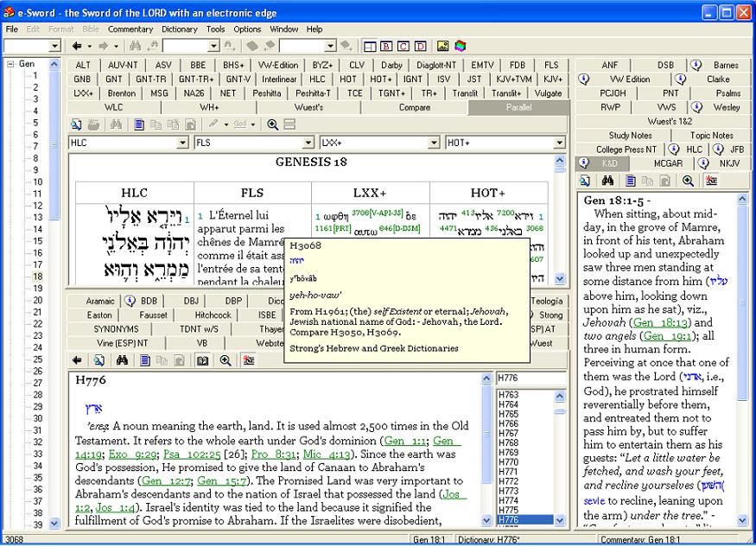Image resolution: width=756 pixels, height=547 pixels.
Task: Open the third parallel column dropdown showing LXX+
Action: pyautogui.click(x=434, y=143)
